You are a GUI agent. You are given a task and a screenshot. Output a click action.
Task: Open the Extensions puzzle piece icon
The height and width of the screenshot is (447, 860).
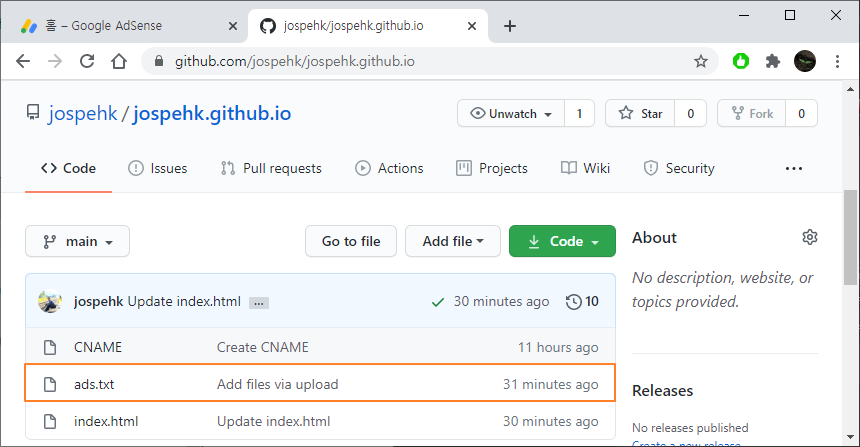tap(773, 61)
